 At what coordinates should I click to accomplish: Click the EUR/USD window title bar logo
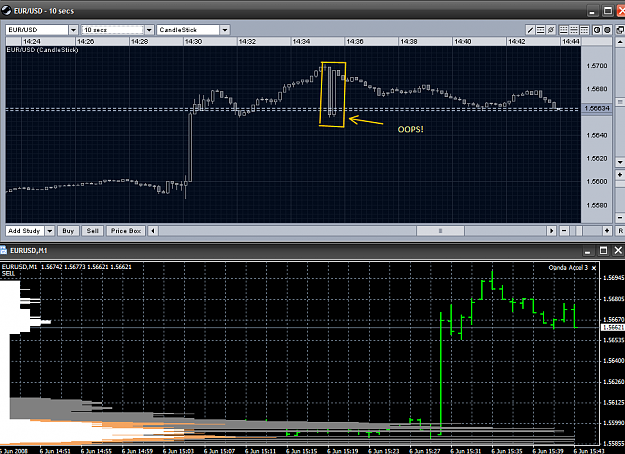[6, 11]
